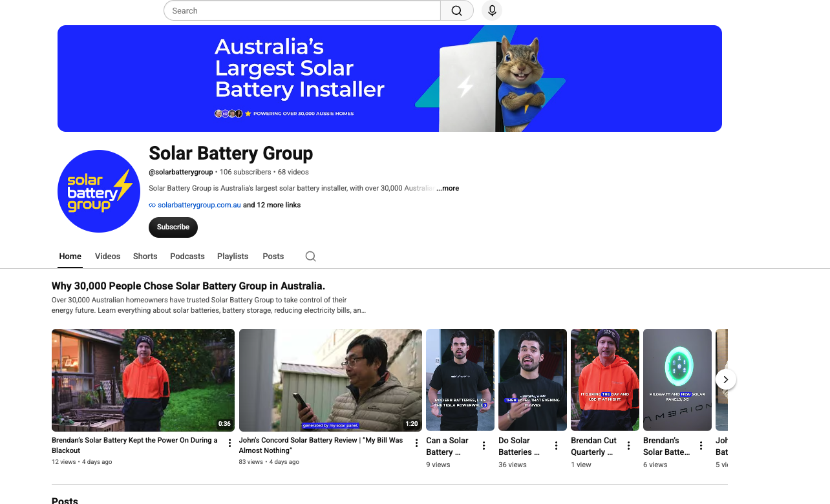Click the 'Solar Battery Group' channel title
830x504 pixels.
(231, 153)
